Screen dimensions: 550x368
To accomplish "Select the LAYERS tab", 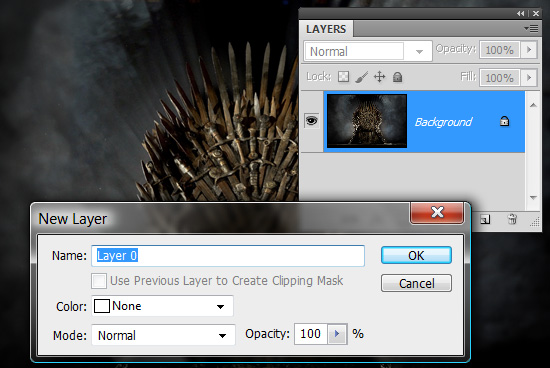I will 326,29.
